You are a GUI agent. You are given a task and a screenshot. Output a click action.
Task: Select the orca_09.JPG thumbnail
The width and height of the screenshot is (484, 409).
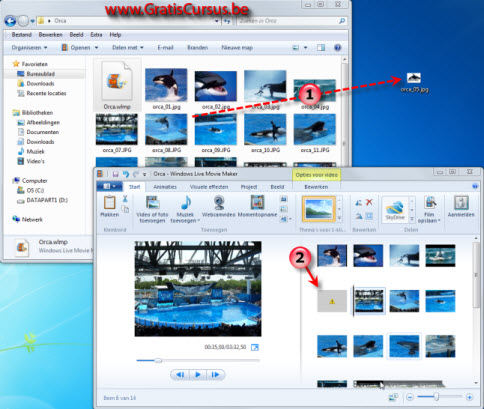click(x=216, y=129)
